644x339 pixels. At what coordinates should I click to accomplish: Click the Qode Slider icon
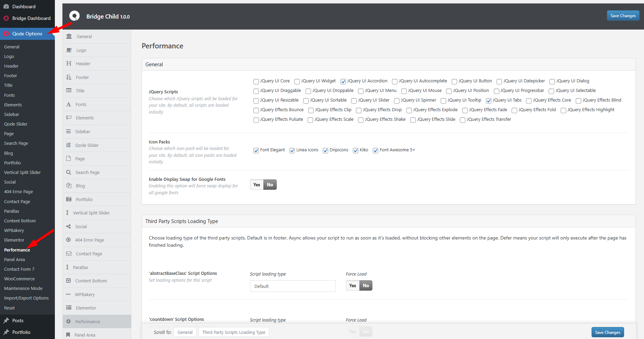pyautogui.click(x=69, y=145)
